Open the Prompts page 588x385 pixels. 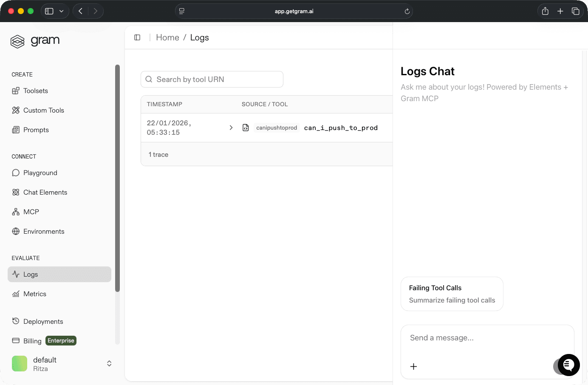tap(36, 130)
